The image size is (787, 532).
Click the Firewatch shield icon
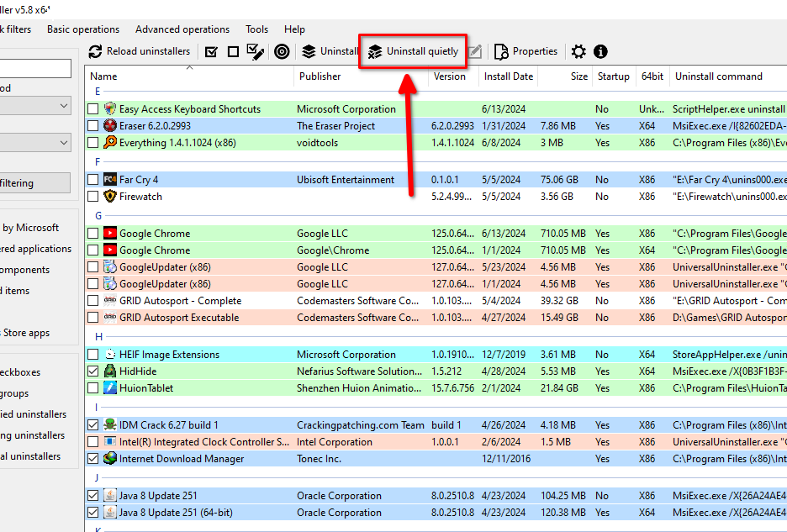[110, 196]
